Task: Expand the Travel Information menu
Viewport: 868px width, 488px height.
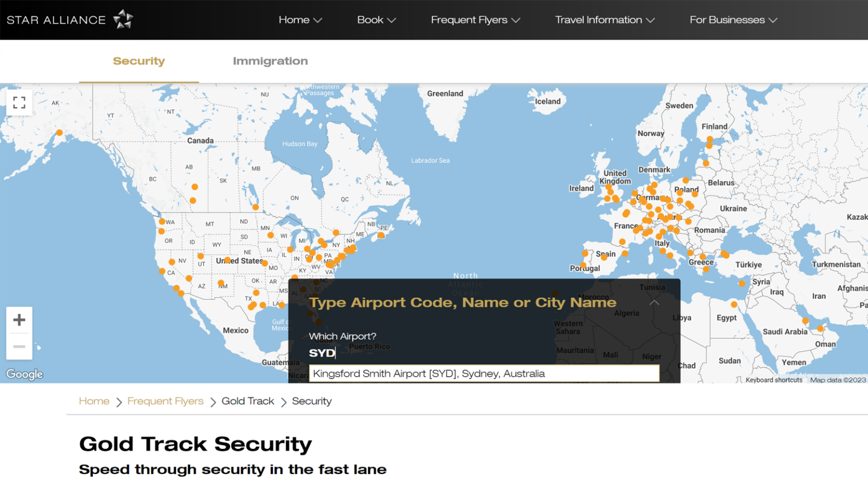Action: [605, 19]
